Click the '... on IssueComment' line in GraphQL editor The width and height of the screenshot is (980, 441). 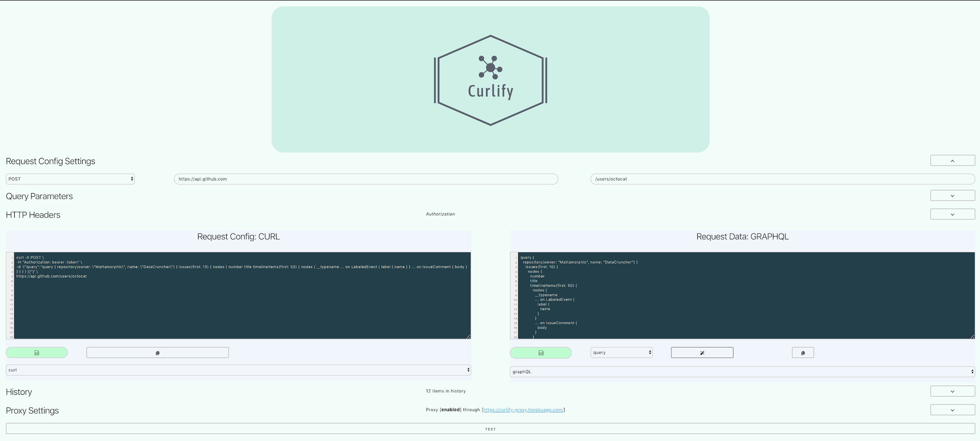coord(556,323)
